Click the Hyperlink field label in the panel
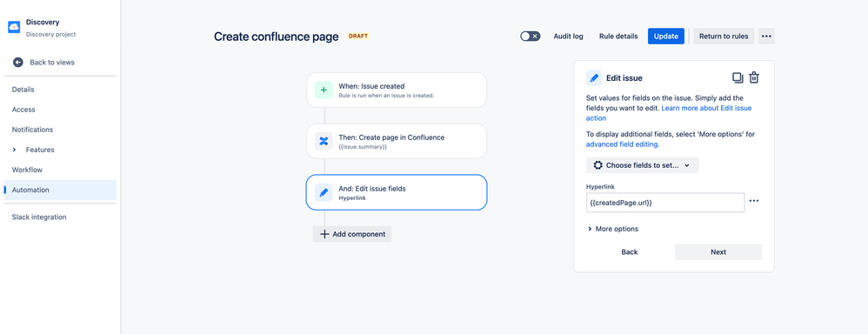The height and width of the screenshot is (334, 868). pyautogui.click(x=601, y=187)
